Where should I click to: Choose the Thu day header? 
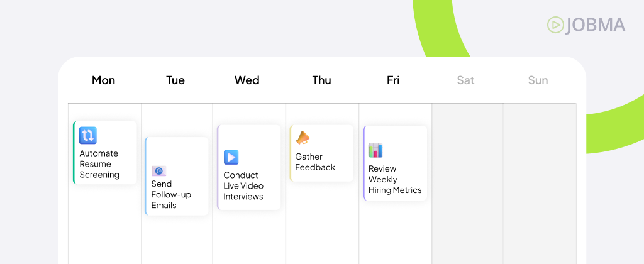coord(321,80)
